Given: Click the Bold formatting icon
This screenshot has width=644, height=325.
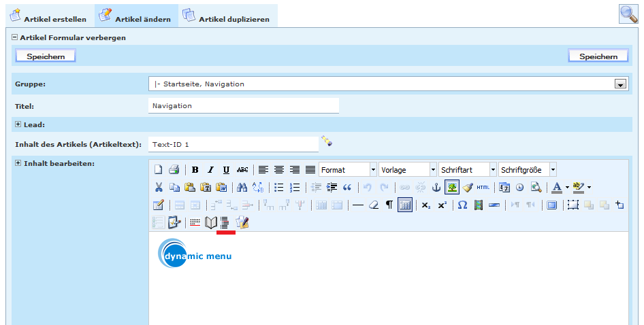Looking at the screenshot, I should tap(195, 170).
